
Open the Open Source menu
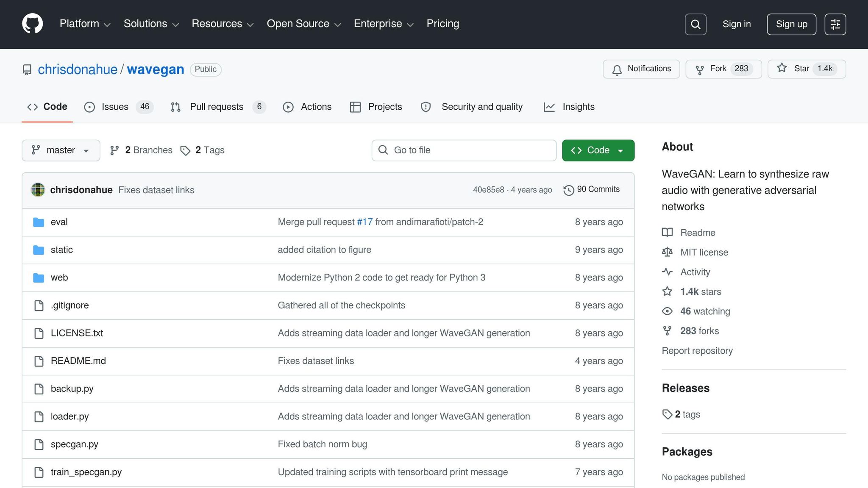coord(303,24)
